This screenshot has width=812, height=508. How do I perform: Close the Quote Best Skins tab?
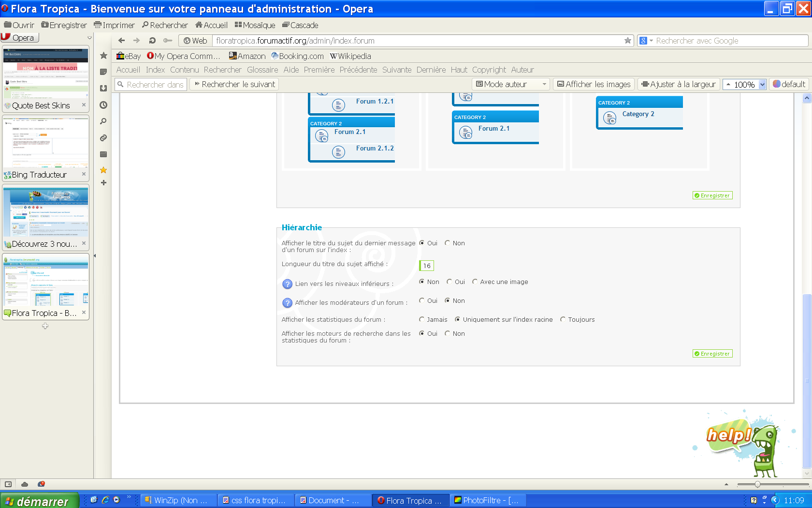84,105
